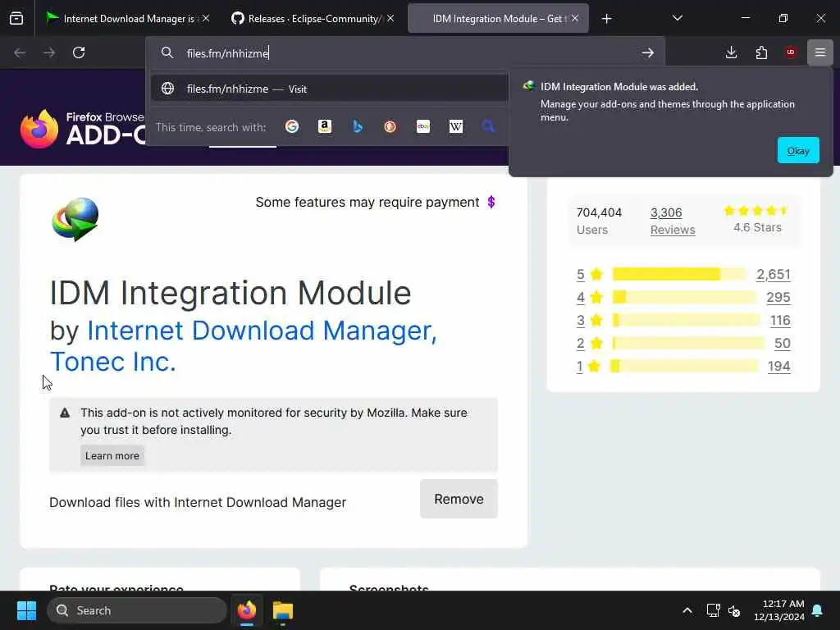Remove the IDM Integration Module add-on
This screenshot has width=840, height=630.
click(459, 499)
